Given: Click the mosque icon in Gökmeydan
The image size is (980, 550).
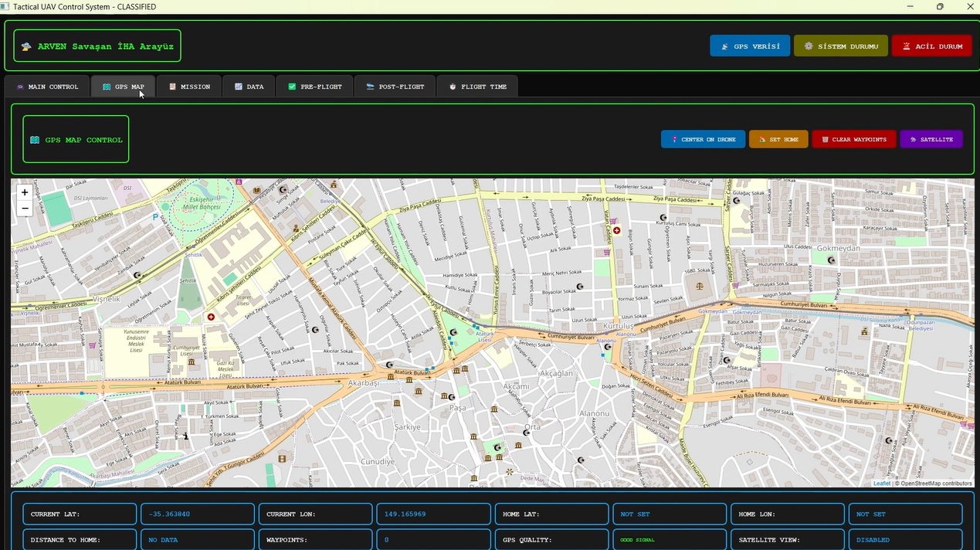Looking at the screenshot, I should pos(831,260).
